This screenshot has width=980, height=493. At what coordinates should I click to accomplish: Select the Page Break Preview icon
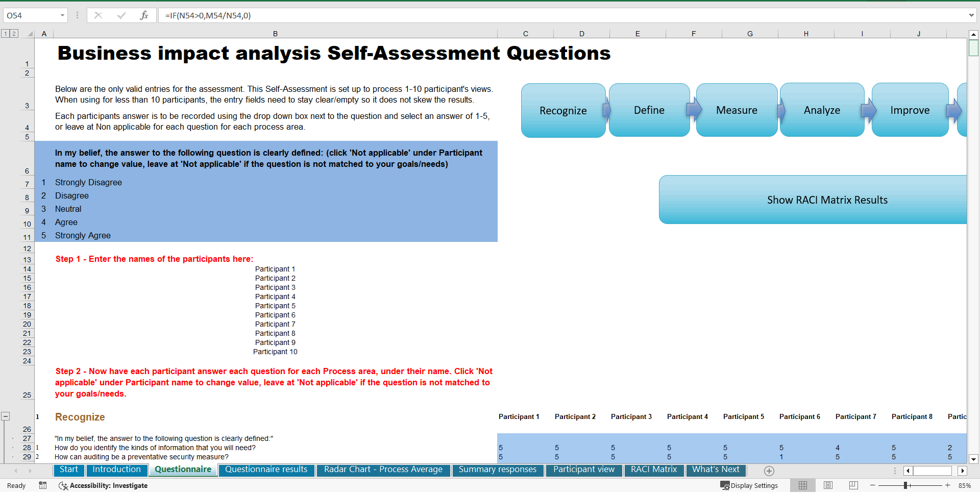(852, 485)
